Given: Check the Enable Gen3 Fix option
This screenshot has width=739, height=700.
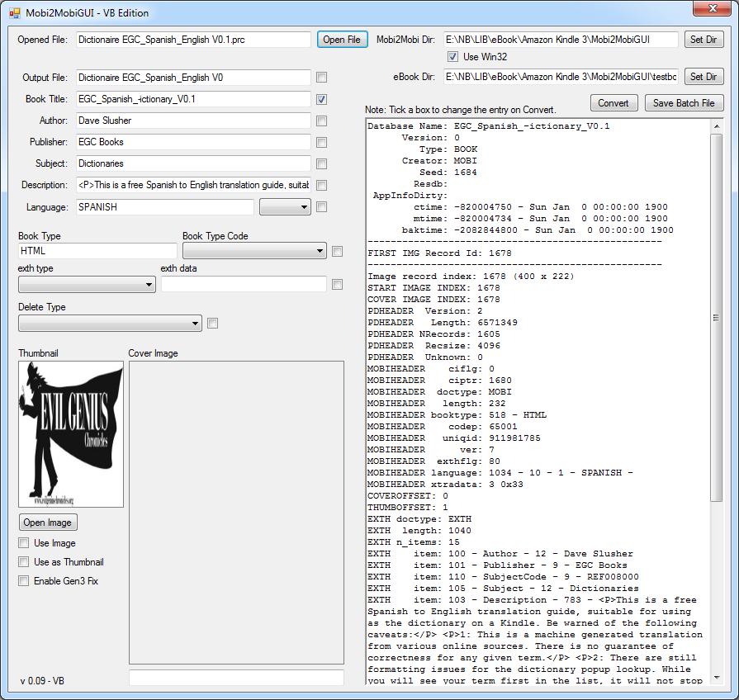Looking at the screenshot, I should (24, 581).
